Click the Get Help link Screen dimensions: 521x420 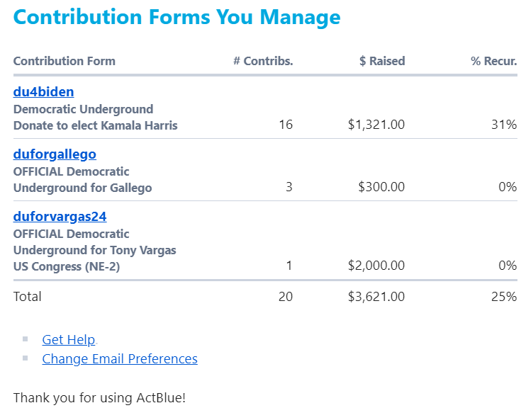[x=69, y=340]
